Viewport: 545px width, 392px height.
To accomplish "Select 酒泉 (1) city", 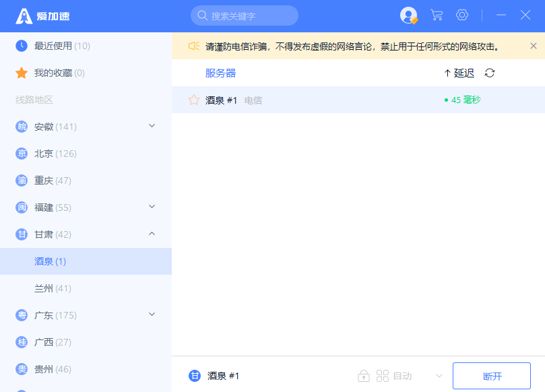I will (x=86, y=261).
